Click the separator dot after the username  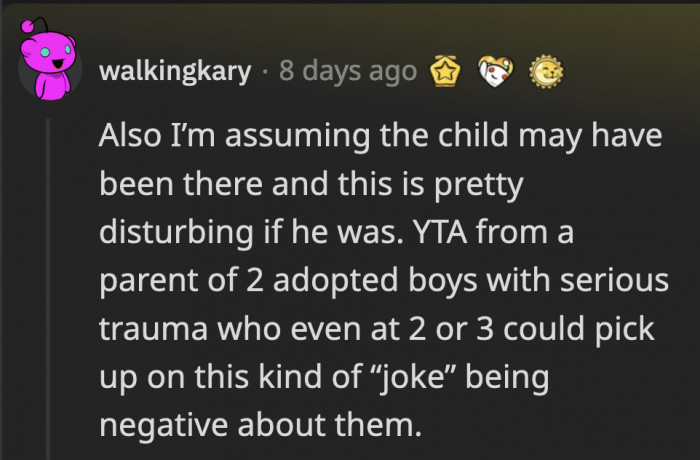pos(266,73)
